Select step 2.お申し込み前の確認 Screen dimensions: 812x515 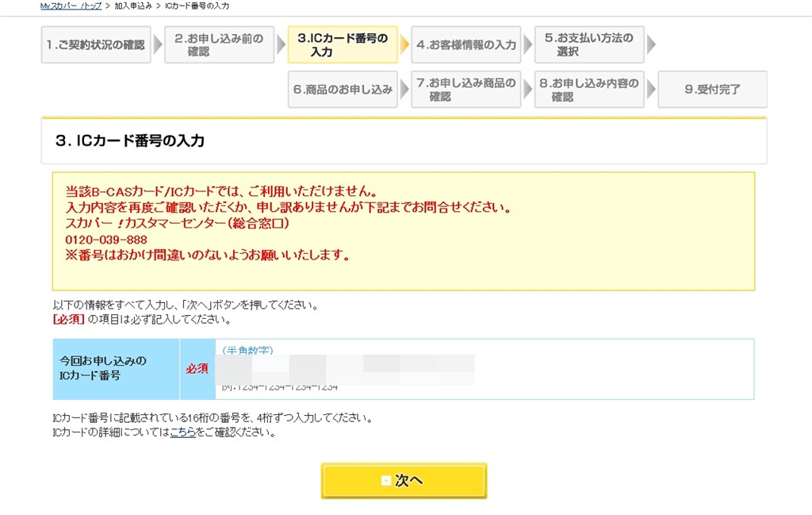(219, 45)
